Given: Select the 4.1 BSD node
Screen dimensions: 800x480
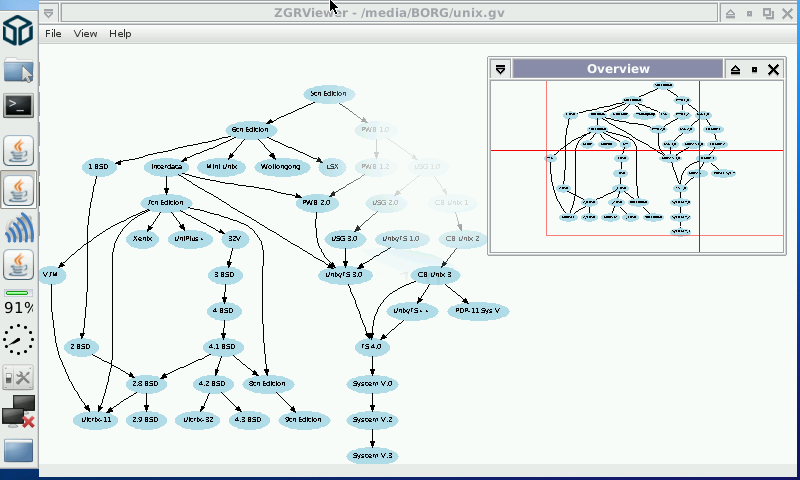Looking at the screenshot, I should pyautogui.click(x=223, y=347).
